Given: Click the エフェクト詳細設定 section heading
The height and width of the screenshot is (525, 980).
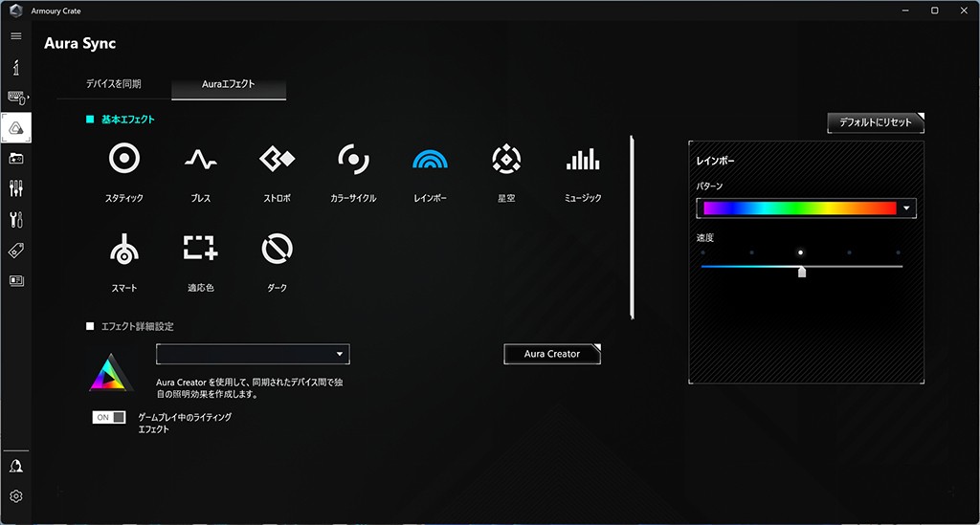Looking at the screenshot, I should tap(138, 326).
